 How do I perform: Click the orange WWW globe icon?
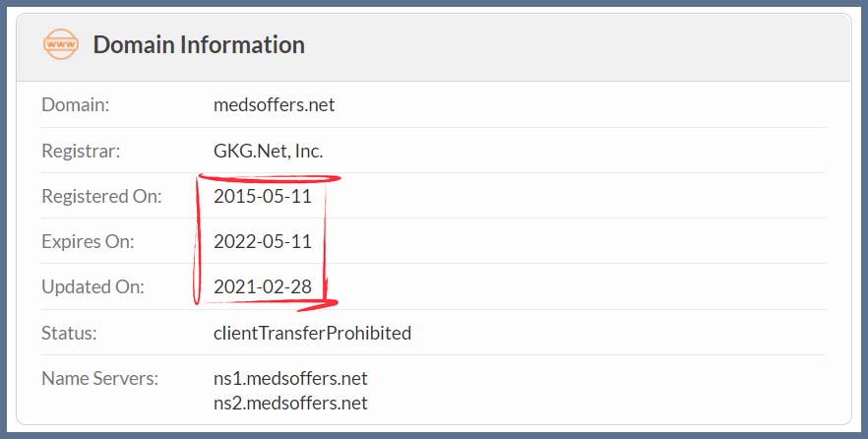tap(61, 44)
